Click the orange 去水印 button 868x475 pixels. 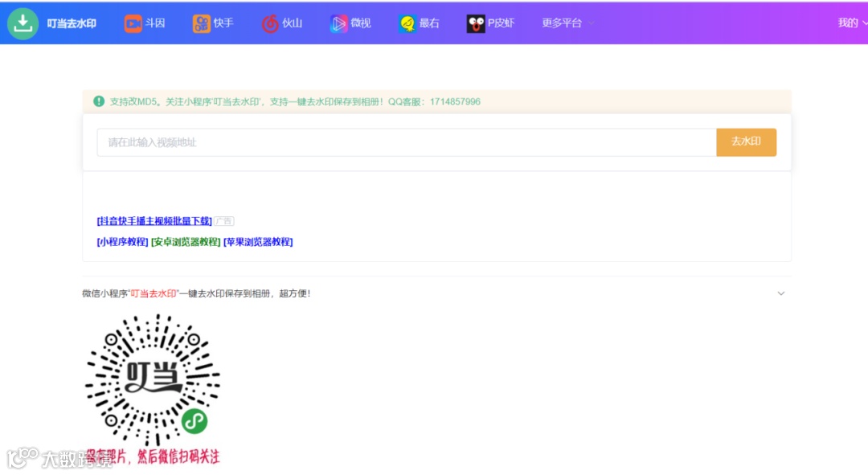[746, 142]
